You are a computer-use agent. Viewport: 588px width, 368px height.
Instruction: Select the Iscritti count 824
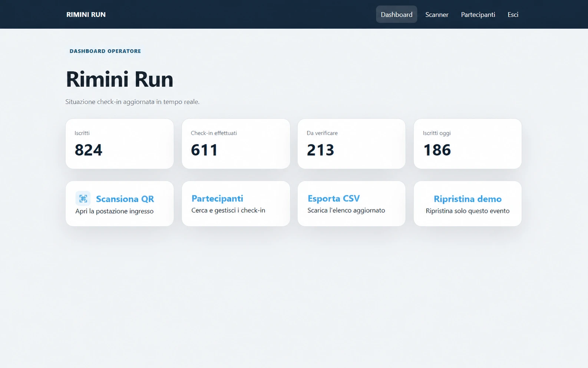click(x=88, y=150)
